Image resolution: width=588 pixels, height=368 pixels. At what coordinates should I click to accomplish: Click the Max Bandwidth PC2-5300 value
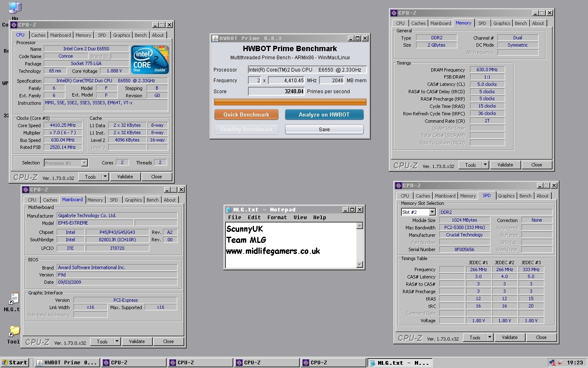pyautogui.click(x=464, y=227)
